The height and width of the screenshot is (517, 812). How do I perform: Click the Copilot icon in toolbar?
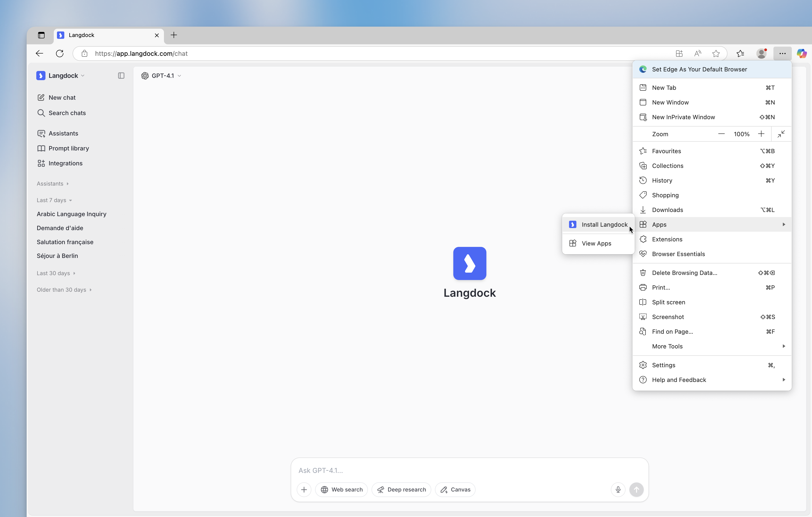[x=801, y=53]
